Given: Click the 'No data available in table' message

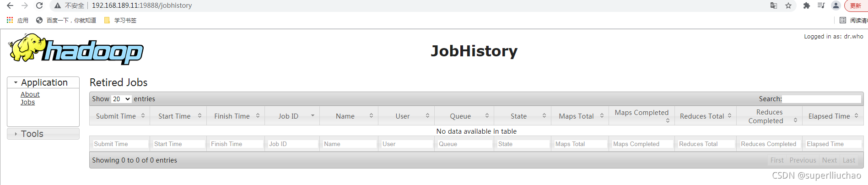Looking at the screenshot, I should point(476,131).
